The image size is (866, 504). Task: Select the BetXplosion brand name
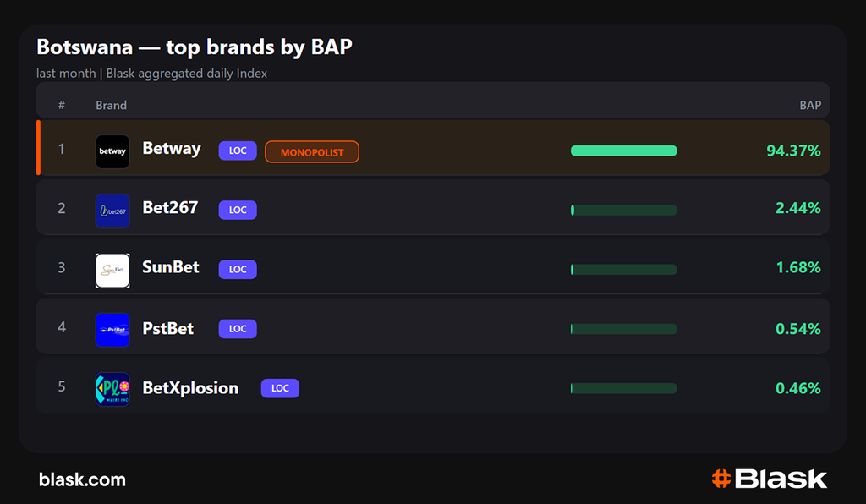190,388
